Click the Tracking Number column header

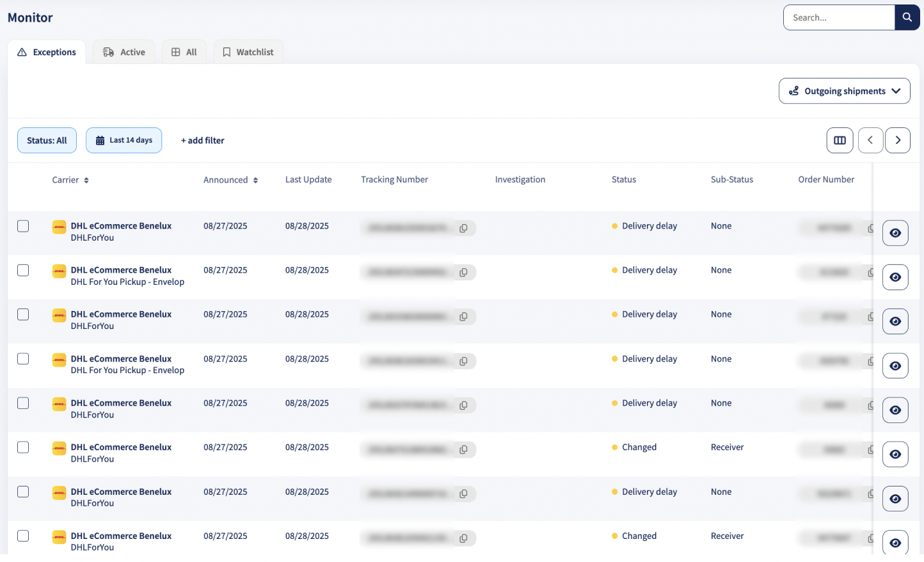[394, 179]
